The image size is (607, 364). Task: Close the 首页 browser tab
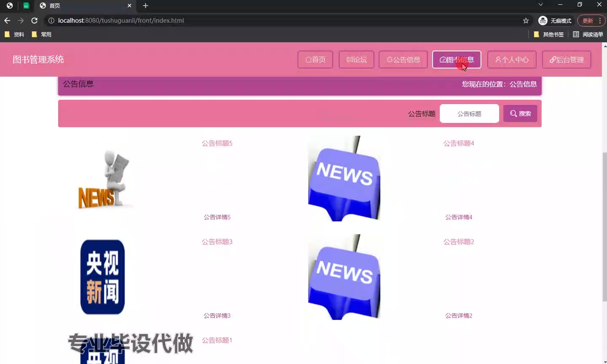[129, 5]
